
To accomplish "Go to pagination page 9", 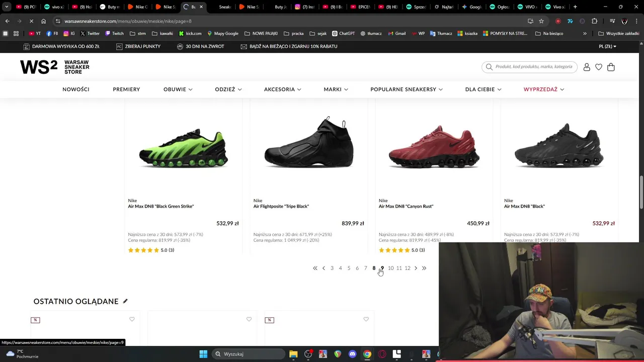I will point(382,268).
